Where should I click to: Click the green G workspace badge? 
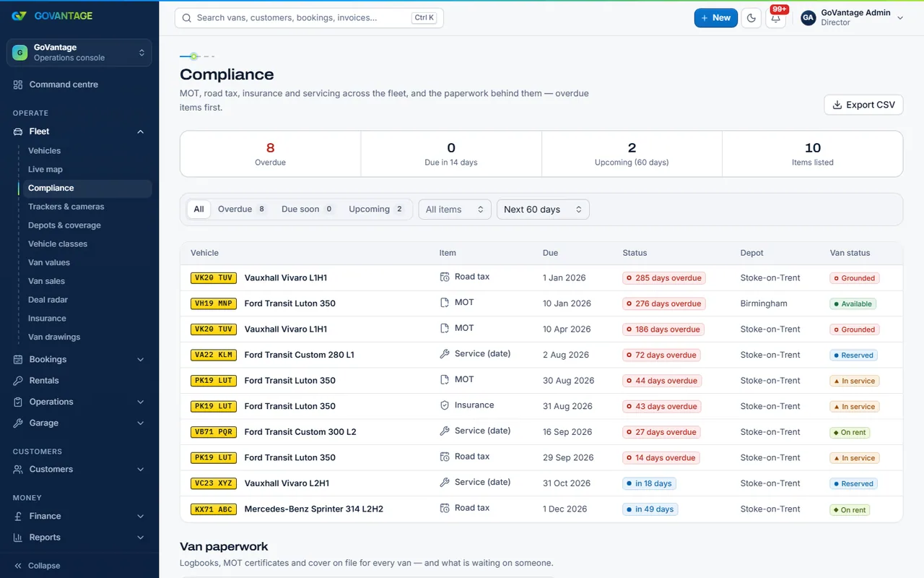pyautogui.click(x=20, y=53)
